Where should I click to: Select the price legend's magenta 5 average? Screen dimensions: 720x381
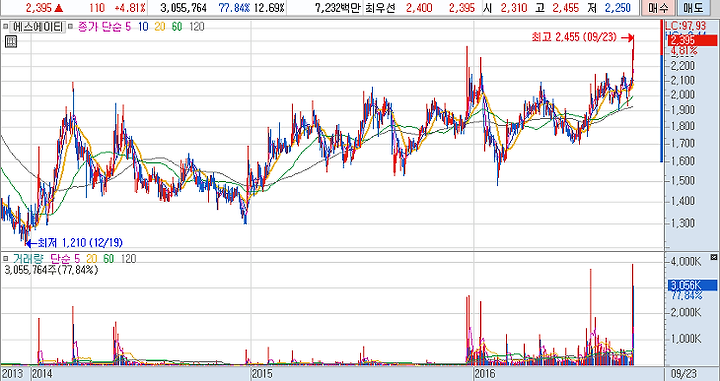pos(128,27)
